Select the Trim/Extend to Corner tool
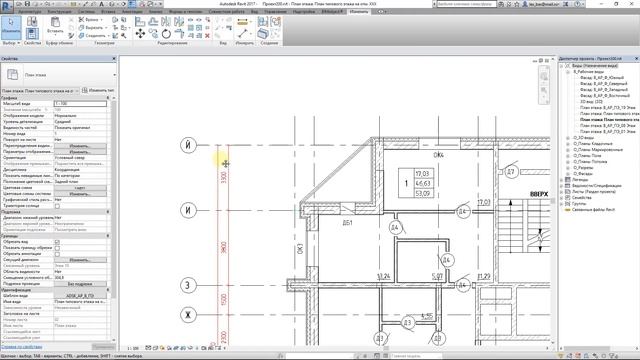 179,34
